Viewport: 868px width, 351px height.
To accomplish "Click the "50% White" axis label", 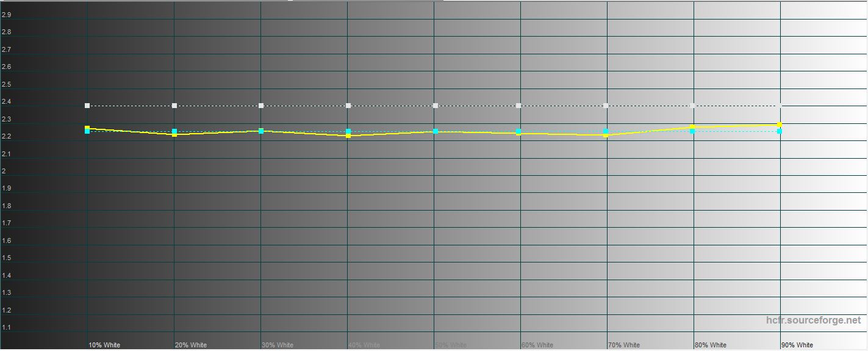I will point(451,345).
